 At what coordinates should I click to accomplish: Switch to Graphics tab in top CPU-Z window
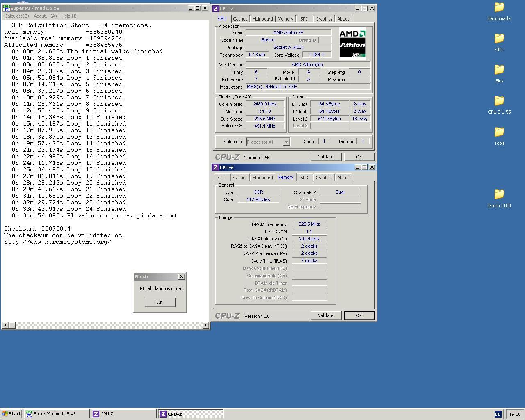point(324,19)
